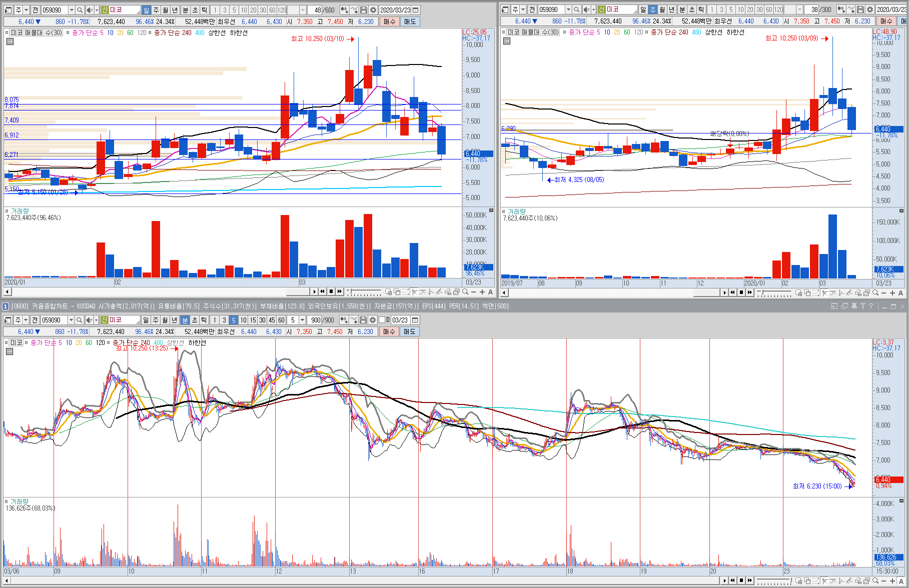Screen dimensions: 909x588
Task: Click the 매수 buy button in daily chart
Action: coord(390,21)
